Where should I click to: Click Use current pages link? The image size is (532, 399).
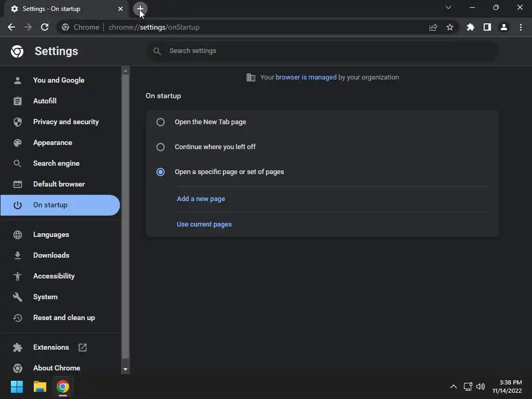[x=204, y=224]
